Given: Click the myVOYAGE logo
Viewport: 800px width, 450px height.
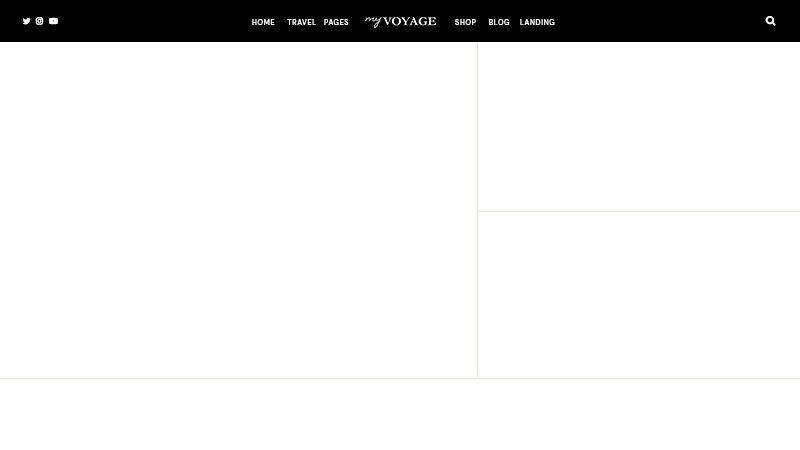Looking at the screenshot, I should pyautogui.click(x=400, y=21).
